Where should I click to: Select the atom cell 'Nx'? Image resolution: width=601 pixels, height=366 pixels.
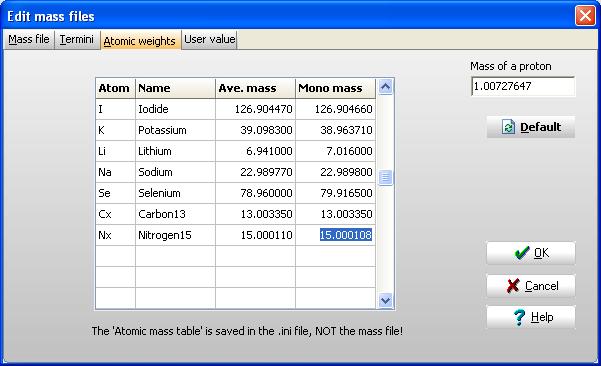coord(115,235)
